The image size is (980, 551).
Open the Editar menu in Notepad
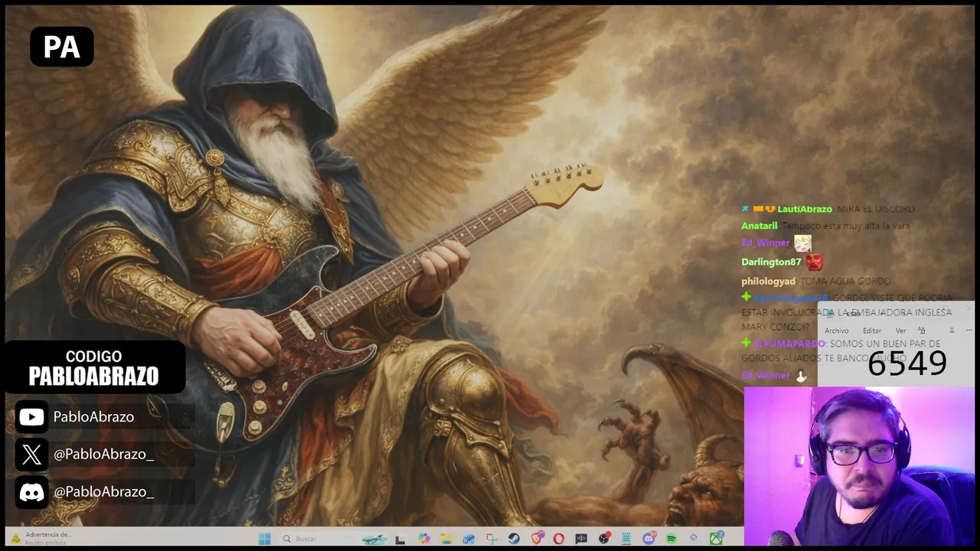click(x=872, y=331)
